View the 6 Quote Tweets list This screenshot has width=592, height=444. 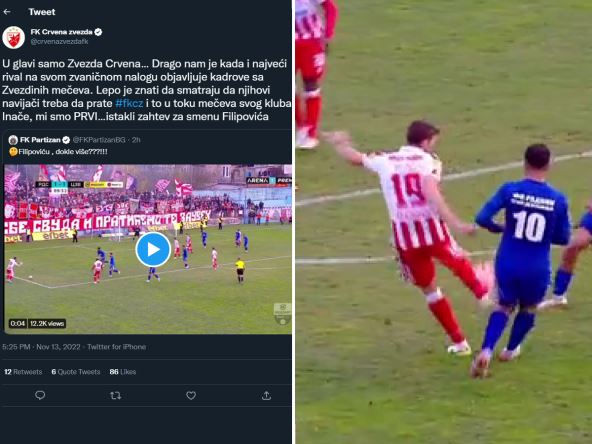tap(76, 372)
